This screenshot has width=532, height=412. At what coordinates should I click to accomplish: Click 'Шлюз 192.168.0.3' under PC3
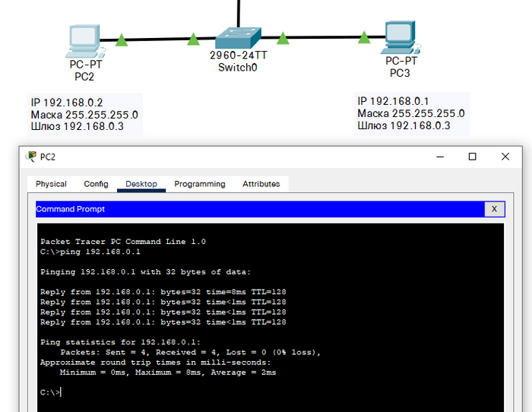[404, 125]
